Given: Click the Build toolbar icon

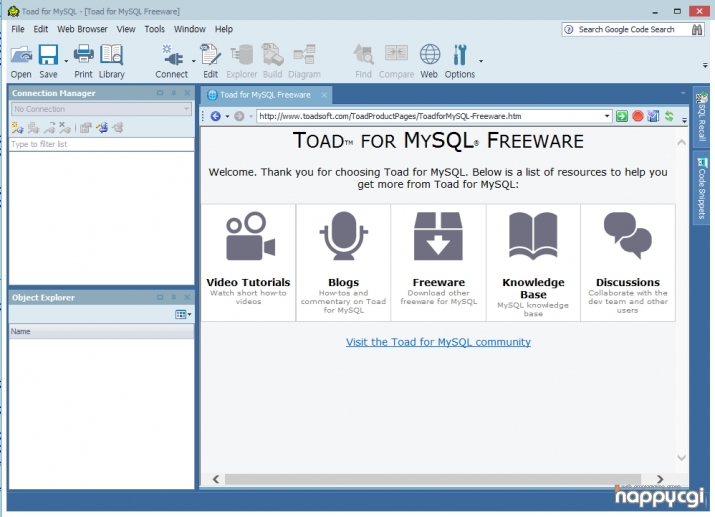Looking at the screenshot, I should (x=272, y=55).
